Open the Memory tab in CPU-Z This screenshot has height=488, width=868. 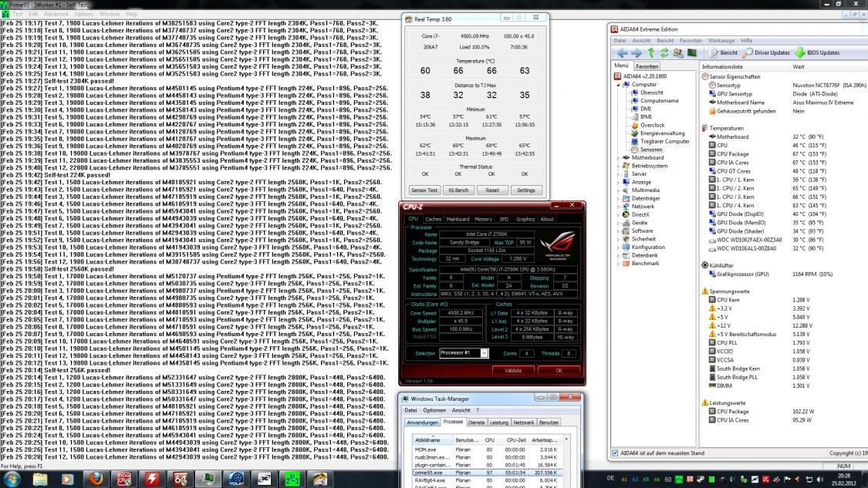(483, 219)
